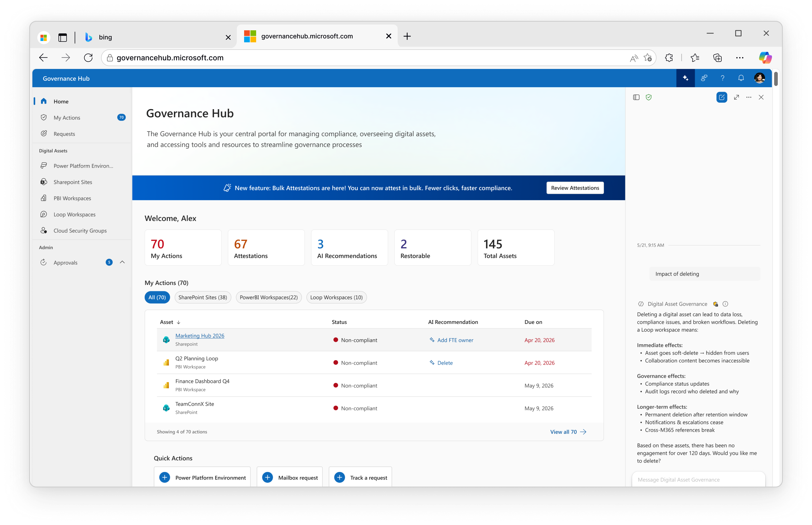Click the Message Digital Asset Governance input
Screen dimensions: 812x525
[x=698, y=479]
